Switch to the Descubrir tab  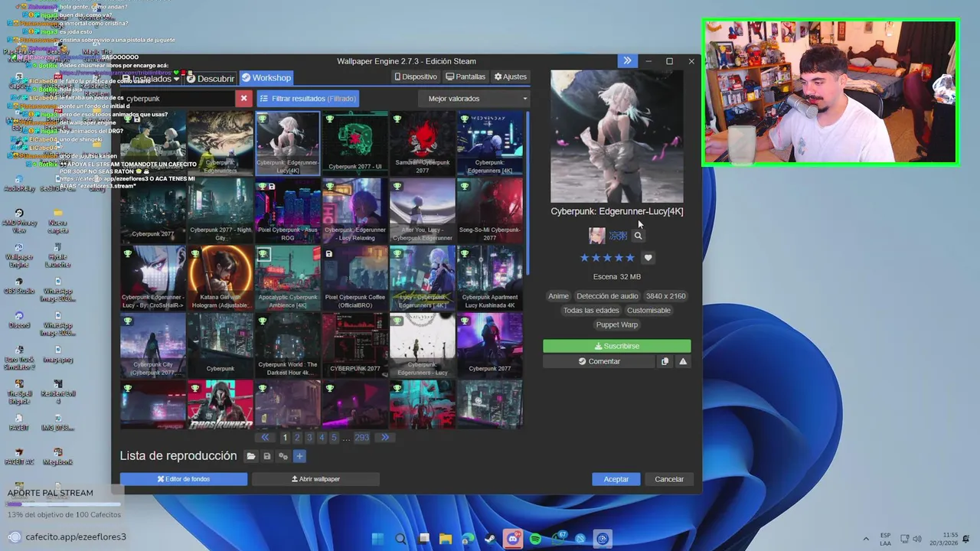(211, 78)
